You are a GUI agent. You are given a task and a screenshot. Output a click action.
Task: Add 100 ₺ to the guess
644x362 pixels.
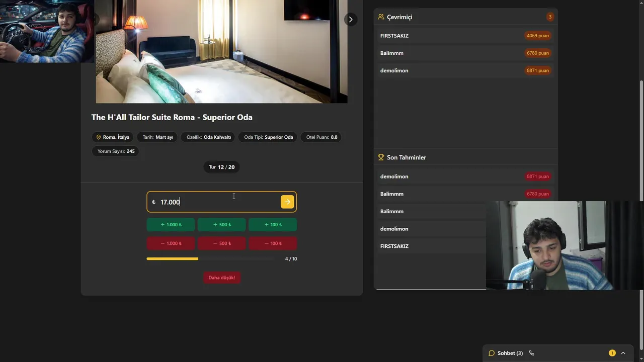[x=273, y=225]
